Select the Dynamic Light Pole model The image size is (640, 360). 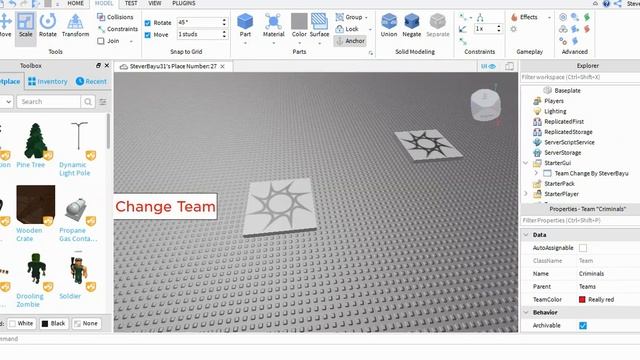pos(78,149)
